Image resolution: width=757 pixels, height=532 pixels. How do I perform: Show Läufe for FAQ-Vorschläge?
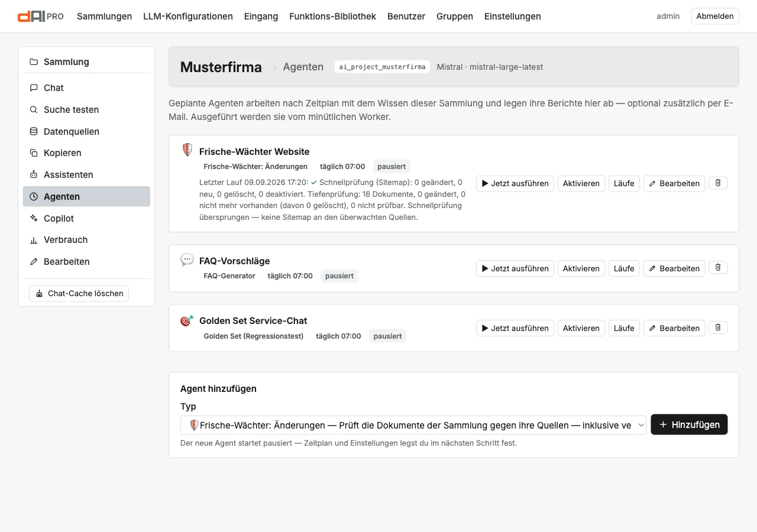[x=624, y=268]
